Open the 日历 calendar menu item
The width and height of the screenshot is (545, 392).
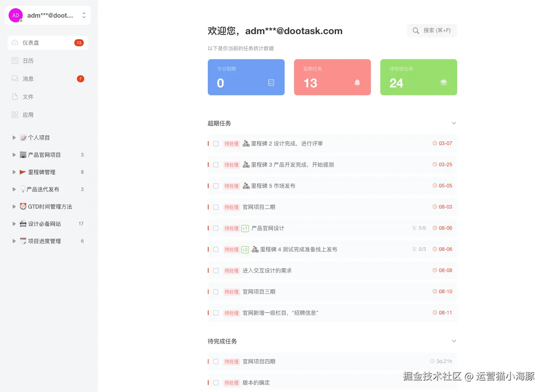(x=48, y=61)
